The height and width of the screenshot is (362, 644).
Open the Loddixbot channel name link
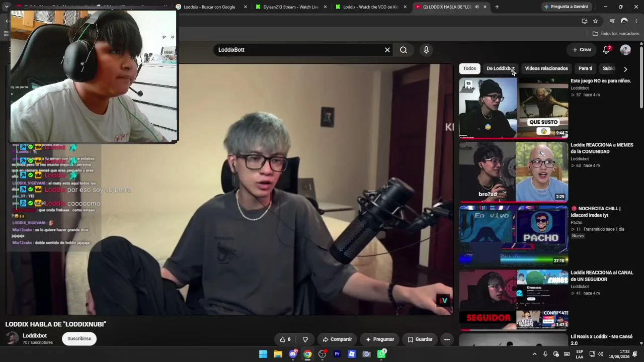pos(35,336)
